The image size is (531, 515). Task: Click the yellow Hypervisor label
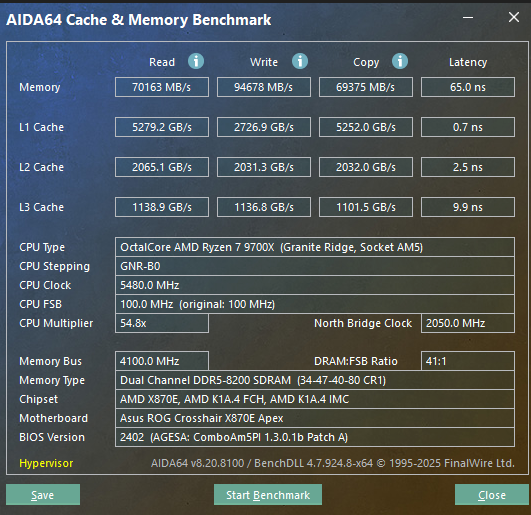(x=46, y=463)
